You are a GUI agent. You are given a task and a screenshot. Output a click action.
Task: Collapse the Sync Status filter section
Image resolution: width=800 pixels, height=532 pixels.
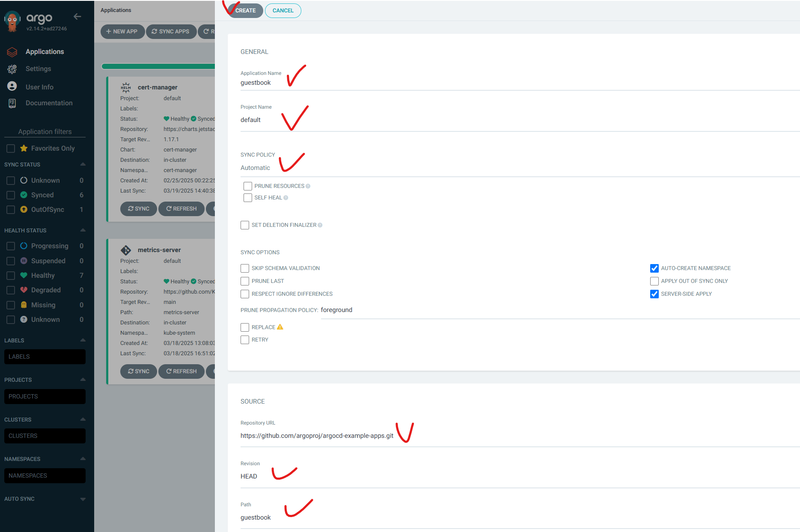83,164
